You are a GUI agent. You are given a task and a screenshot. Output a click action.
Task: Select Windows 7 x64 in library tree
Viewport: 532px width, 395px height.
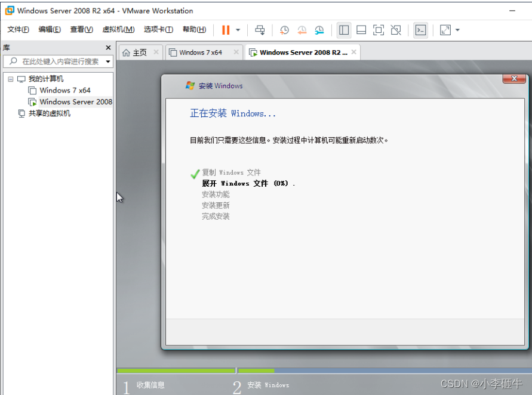click(65, 91)
